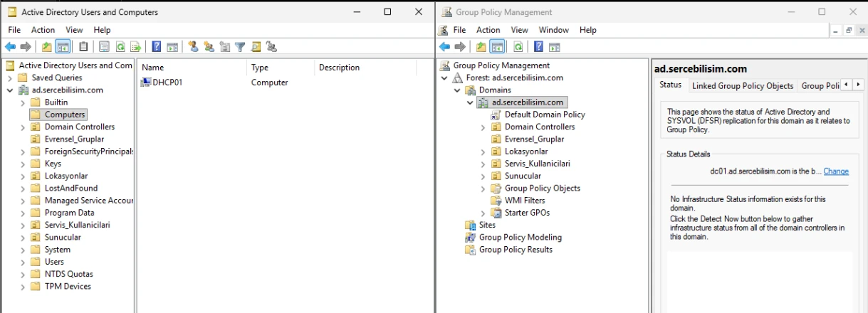Viewport: 868px width, 313px height.
Task: Toggle Show/Hide Console Tree in Active Directory toolbar
Action: coord(63,47)
